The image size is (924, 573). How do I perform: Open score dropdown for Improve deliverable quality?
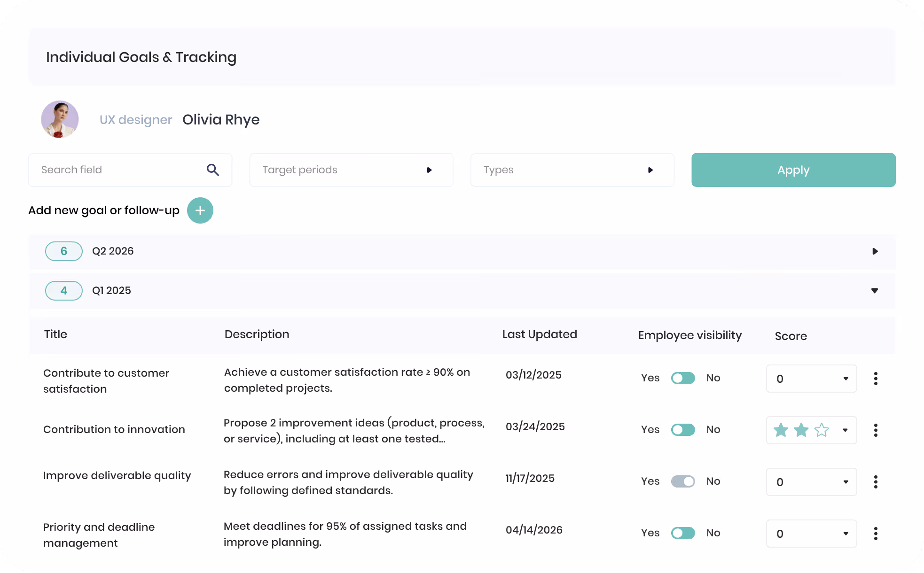[x=812, y=482]
